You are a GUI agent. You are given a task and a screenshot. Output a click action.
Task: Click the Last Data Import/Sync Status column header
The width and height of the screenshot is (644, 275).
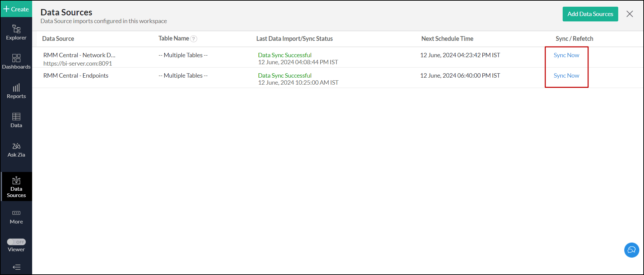(x=295, y=39)
